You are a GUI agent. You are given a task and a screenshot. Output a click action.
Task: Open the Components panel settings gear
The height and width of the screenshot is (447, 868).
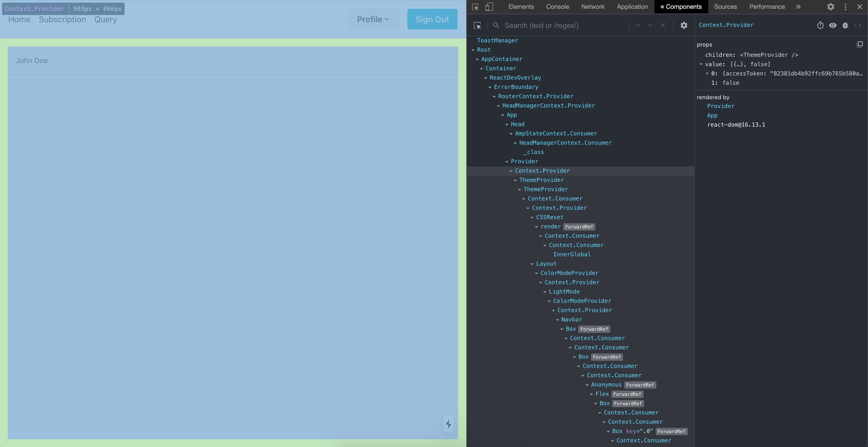click(x=684, y=25)
